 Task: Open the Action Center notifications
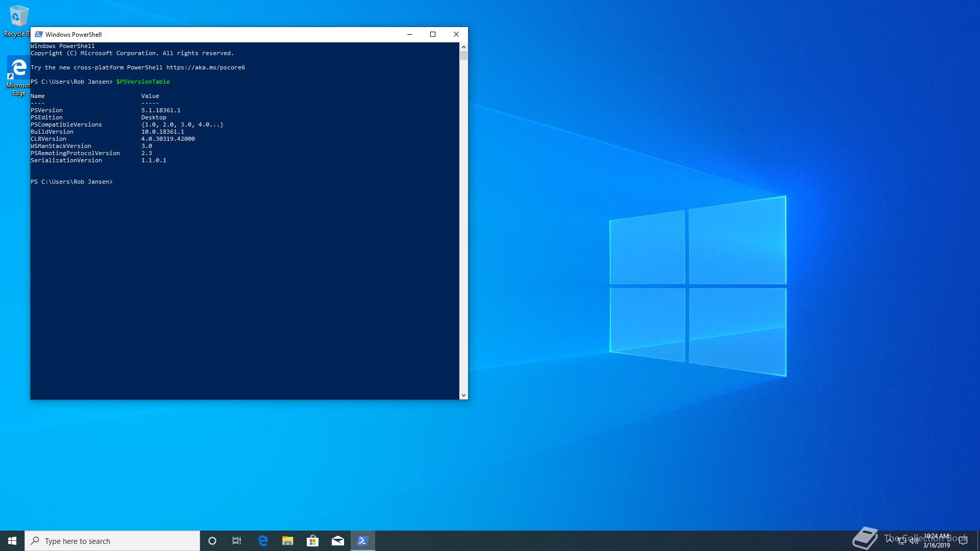(x=963, y=541)
